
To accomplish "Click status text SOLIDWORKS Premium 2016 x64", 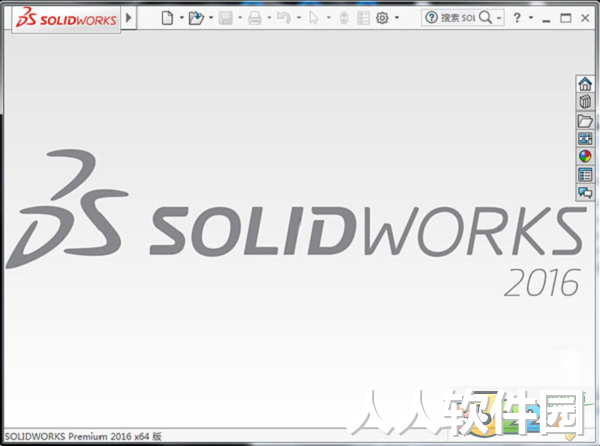I will 83,436.
